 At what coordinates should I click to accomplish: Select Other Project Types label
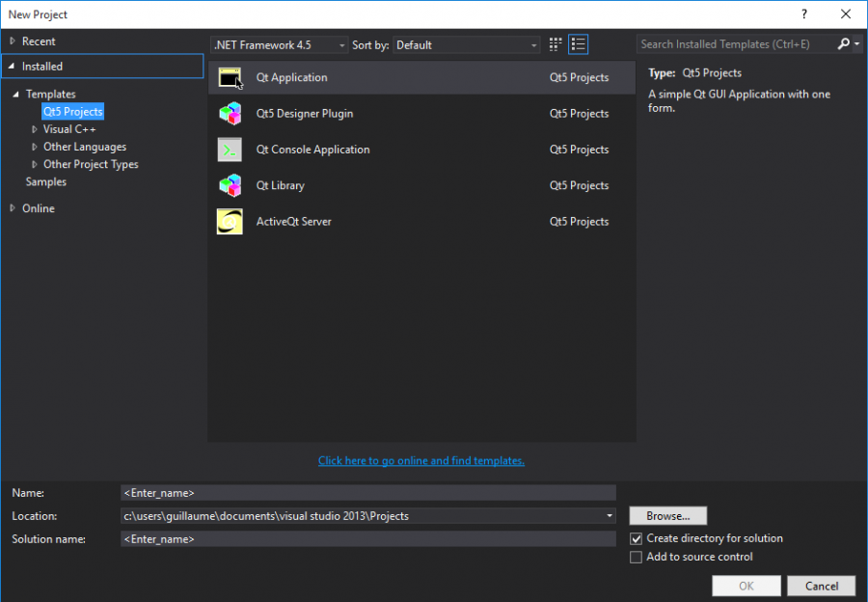[91, 164]
